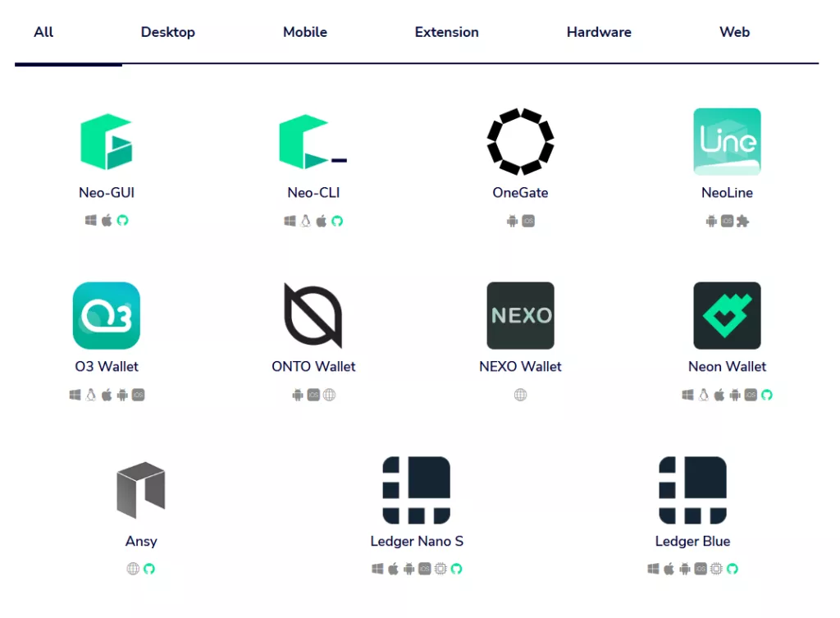This screenshot has width=840, height=618.
Task: Switch to the Desktop tab
Action: (x=167, y=32)
